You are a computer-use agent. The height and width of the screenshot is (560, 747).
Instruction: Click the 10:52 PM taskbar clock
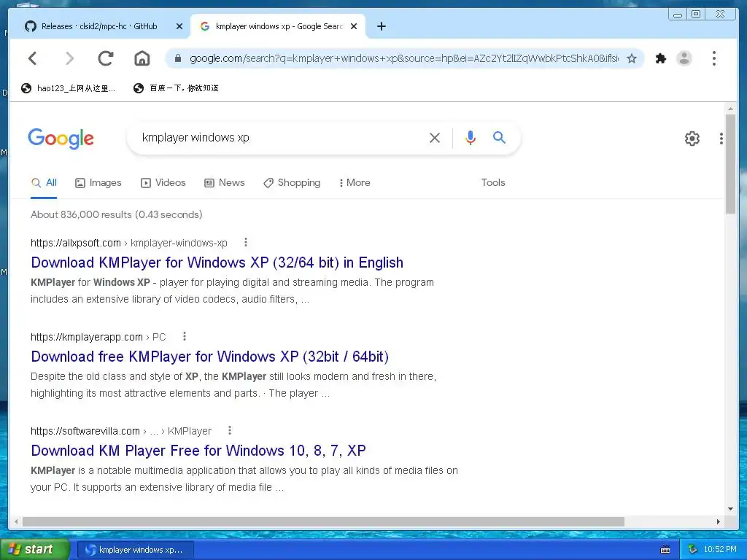tap(720, 550)
